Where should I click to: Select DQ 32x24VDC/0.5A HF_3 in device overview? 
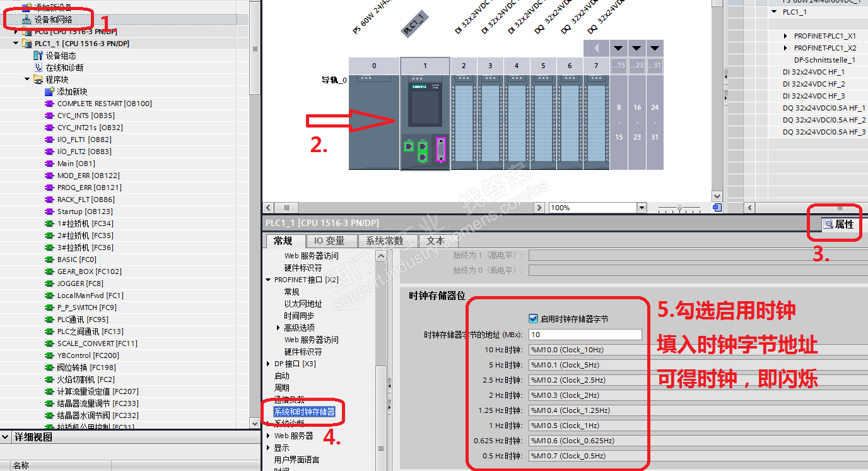click(x=824, y=132)
